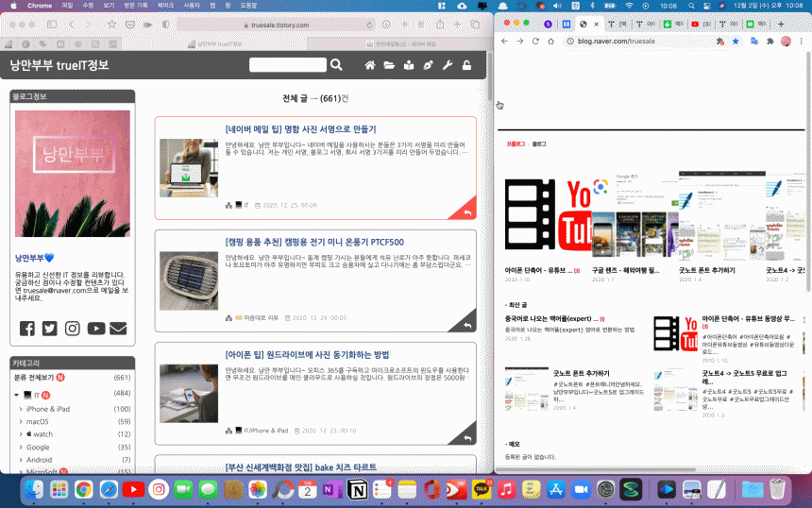Viewport: 812px width, 508px height.
Task: Click the 프롤로그 link on the Naver blog
Action: (516, 144)
